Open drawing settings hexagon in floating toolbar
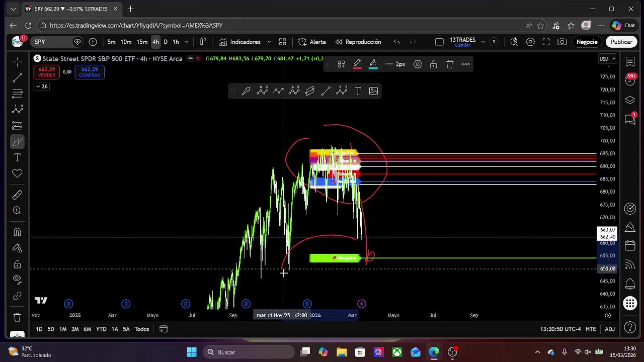Screen dimensions: 644x362 (418, 64)
